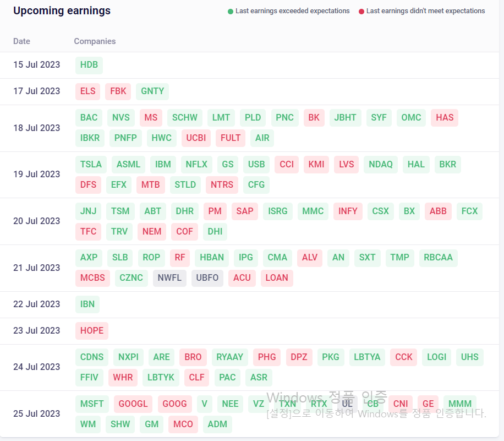Click the NFLX ticker chip
This screenshot has height=441, width=504.
coord(196,165)
